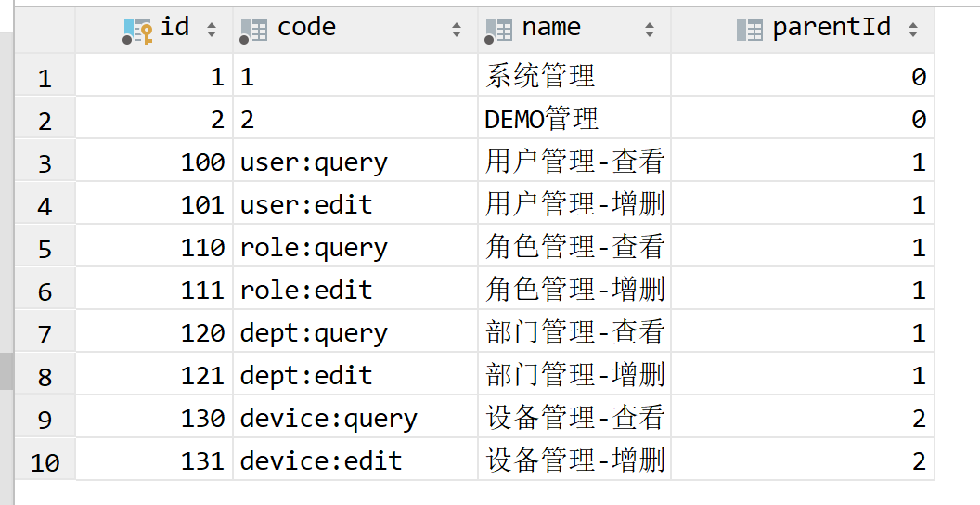Sort by the code column arrows
980x505 pixels.
[x=457, y=30]
